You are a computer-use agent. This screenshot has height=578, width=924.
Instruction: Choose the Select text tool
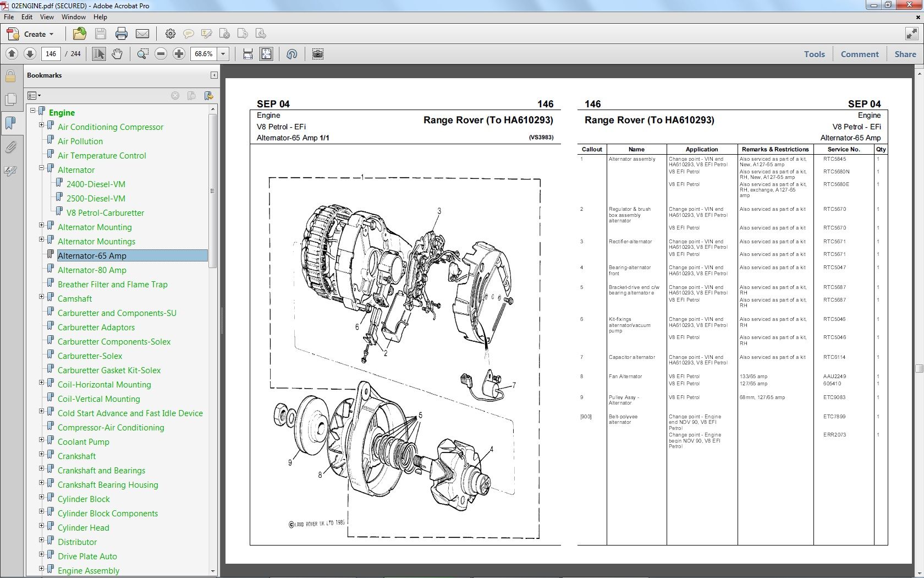coord(99,54)
